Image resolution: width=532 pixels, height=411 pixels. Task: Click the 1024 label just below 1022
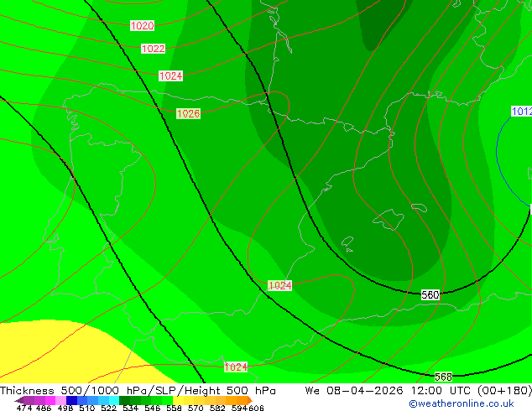point(170,75)
